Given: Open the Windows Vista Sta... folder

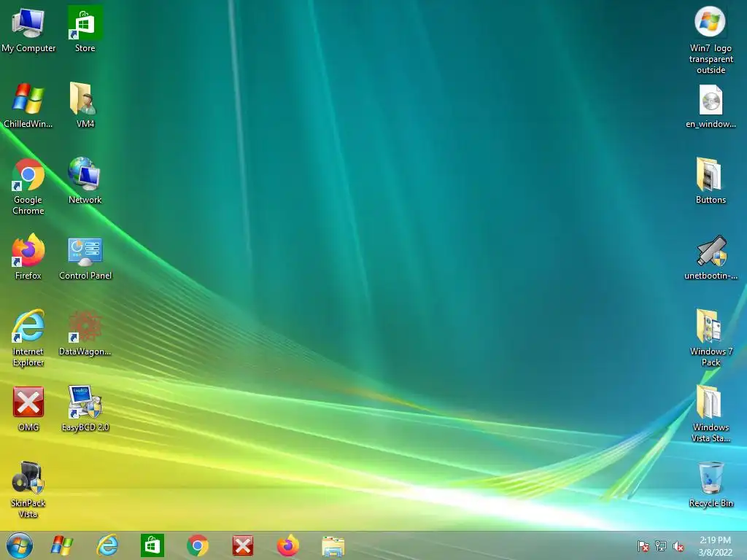Looking at the screenshot, I should [711, 414].
